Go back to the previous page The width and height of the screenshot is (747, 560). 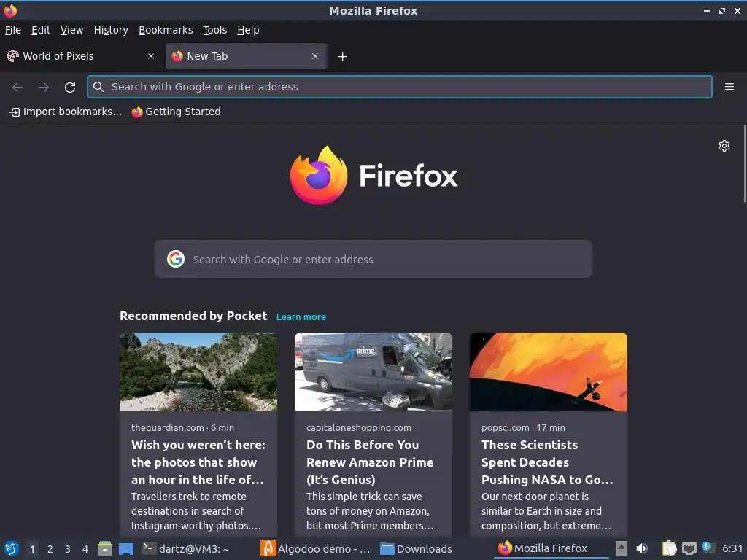point(18,87)
